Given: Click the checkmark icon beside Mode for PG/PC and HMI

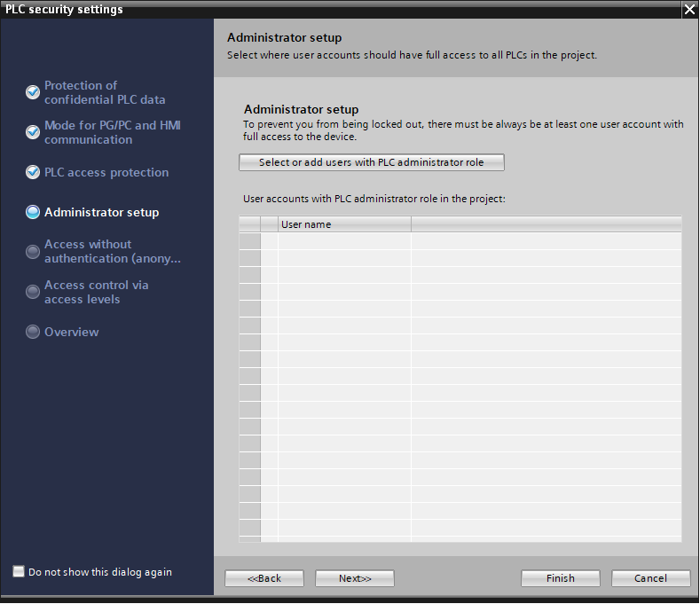Looking at the screenshot, I should click(x=33, y=132).
